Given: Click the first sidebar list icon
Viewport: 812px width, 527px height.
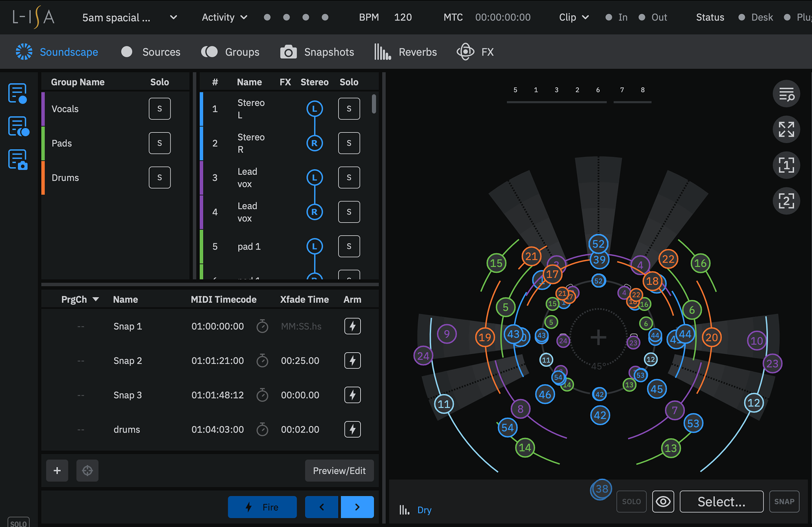Looking at the screenshot, I should point(17,93).
